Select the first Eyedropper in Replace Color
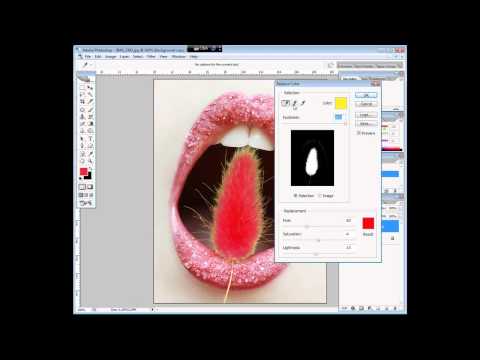 pos(286,103)
